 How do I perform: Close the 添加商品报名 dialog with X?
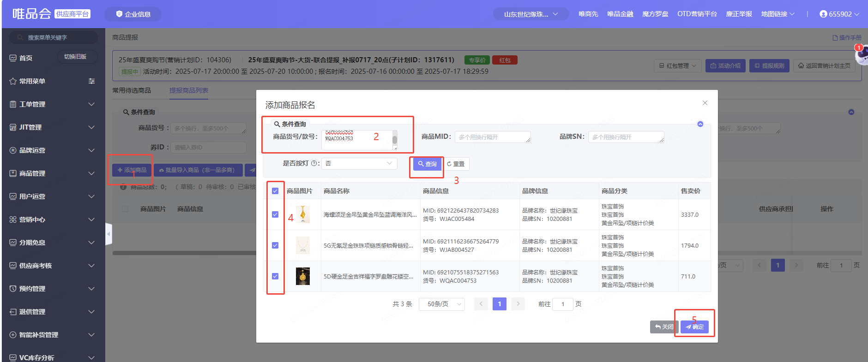click(705, 103)
